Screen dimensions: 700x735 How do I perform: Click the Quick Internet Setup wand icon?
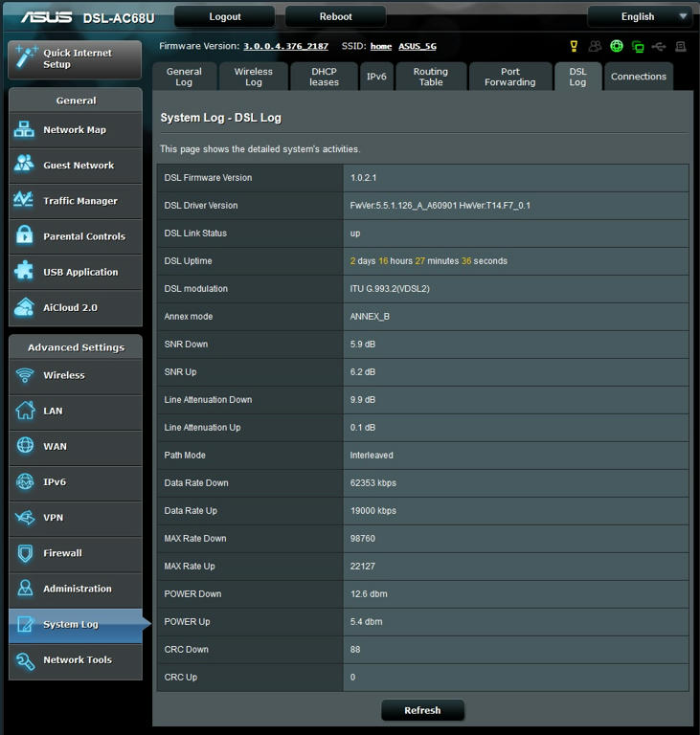[25, 56]
